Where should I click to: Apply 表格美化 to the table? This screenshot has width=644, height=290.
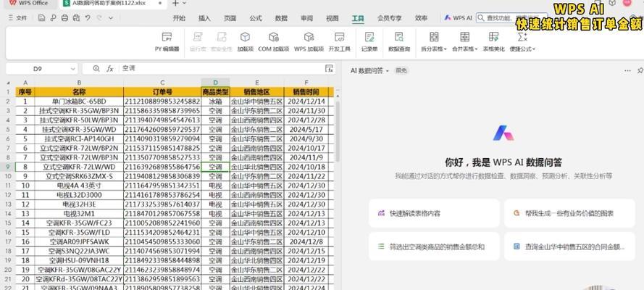pos(493,42)
